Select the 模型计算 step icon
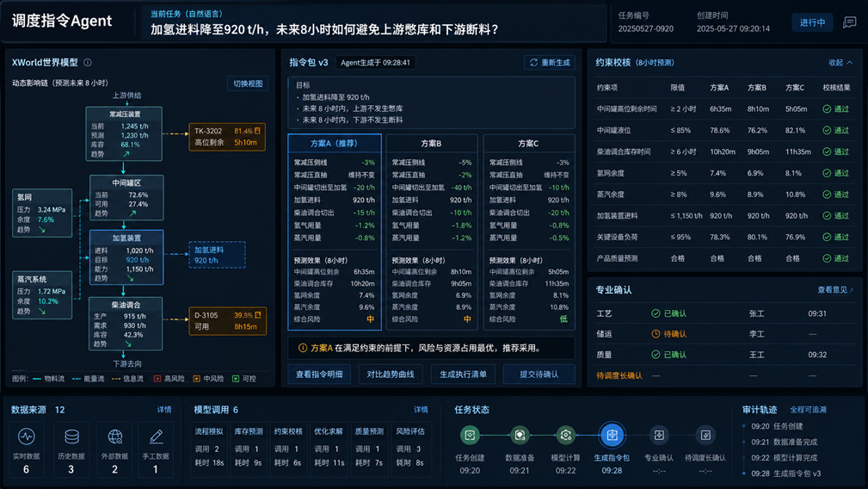 click(565, 436)
